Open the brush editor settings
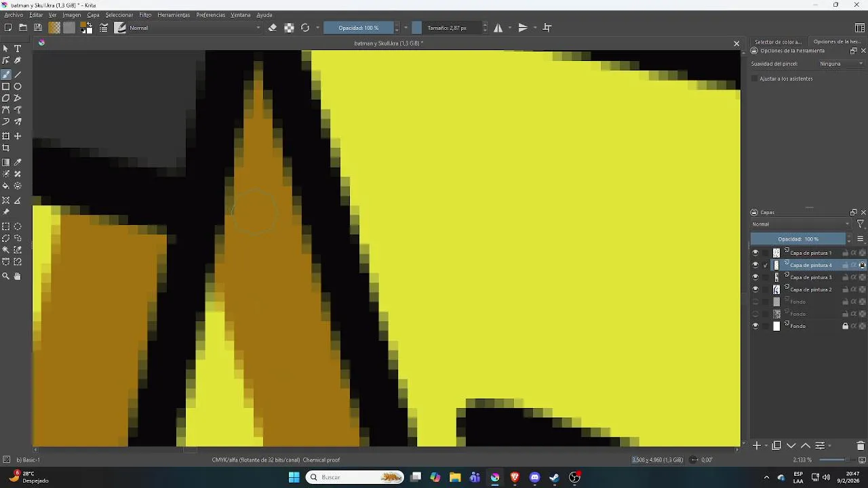Viewport: 868px width, 488px height. point(104,28)
